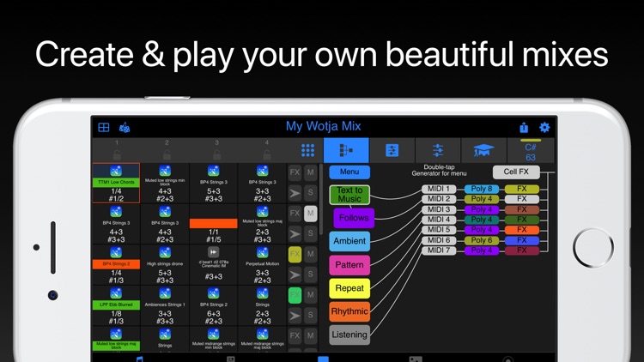
Task: Toggle the column 3 lock
Action: pyautogui.click(x=217, y=154)
